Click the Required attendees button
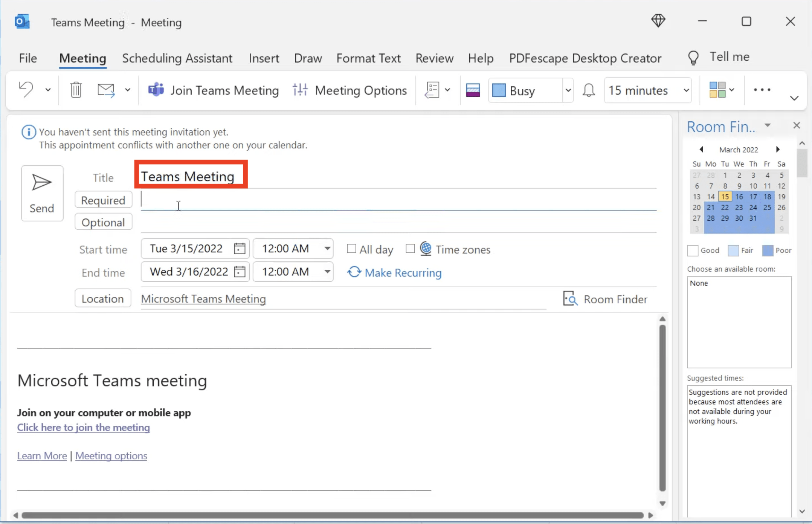This screenshot has width=812, height=524. [103, 200]
